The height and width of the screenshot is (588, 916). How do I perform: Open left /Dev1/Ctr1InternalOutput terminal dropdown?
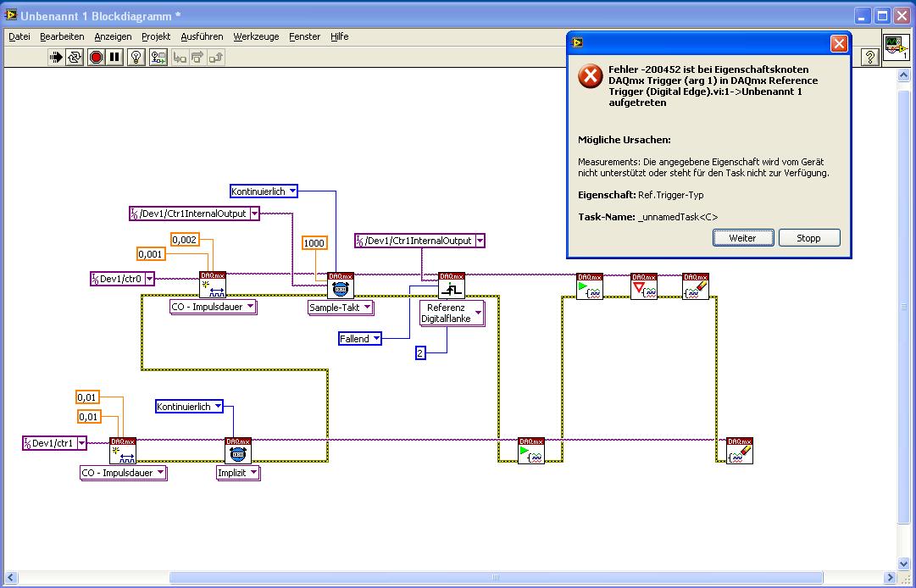click(x=255, y=214)
